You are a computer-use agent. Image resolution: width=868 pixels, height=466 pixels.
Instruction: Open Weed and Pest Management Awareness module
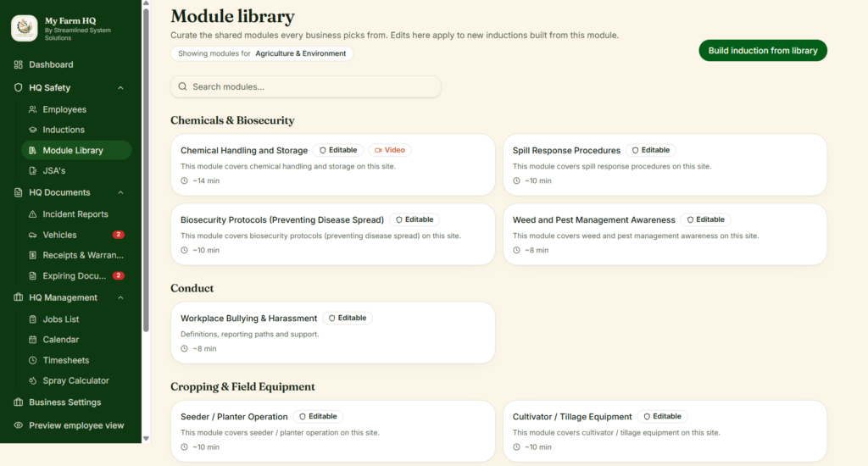665,234
